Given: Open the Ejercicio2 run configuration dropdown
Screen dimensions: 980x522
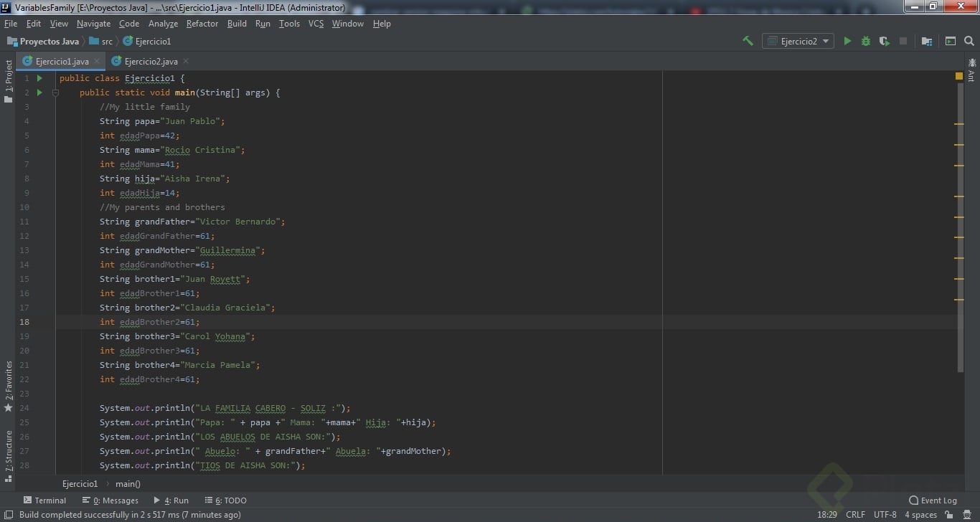Looking at the screenshot, I should pos(798,41).
